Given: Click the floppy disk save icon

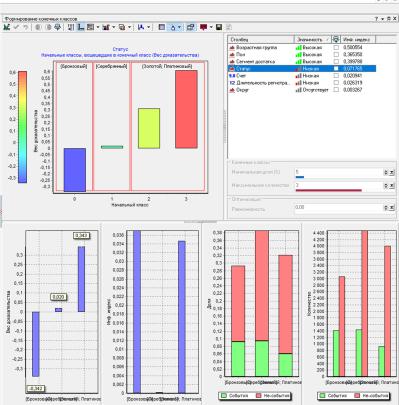Looking at the screenshot, I should (219, 28).
